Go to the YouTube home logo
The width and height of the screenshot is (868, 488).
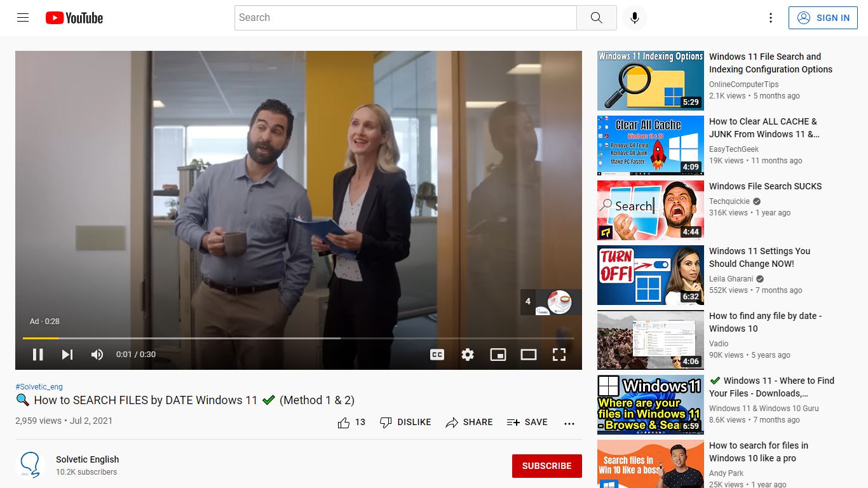74,18
